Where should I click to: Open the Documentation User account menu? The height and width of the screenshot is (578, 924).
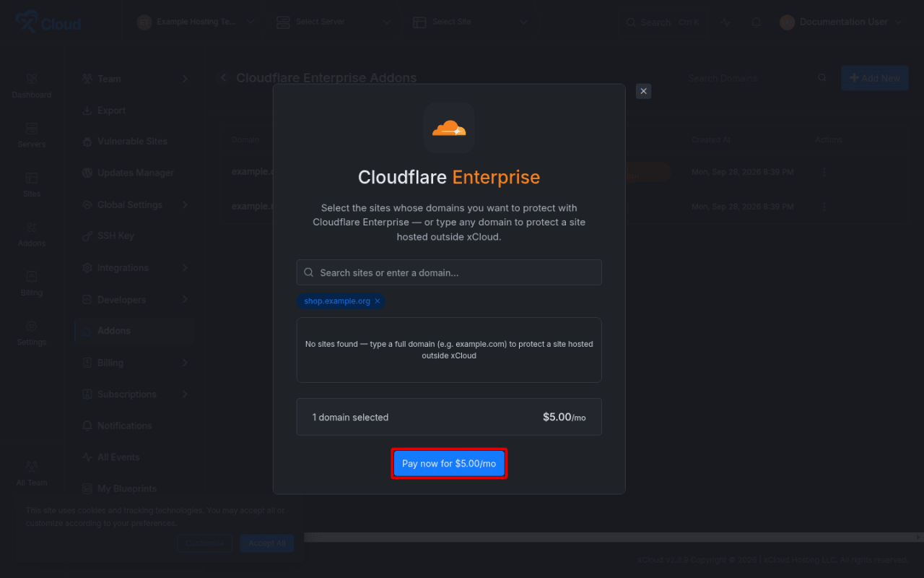point(842,22)
